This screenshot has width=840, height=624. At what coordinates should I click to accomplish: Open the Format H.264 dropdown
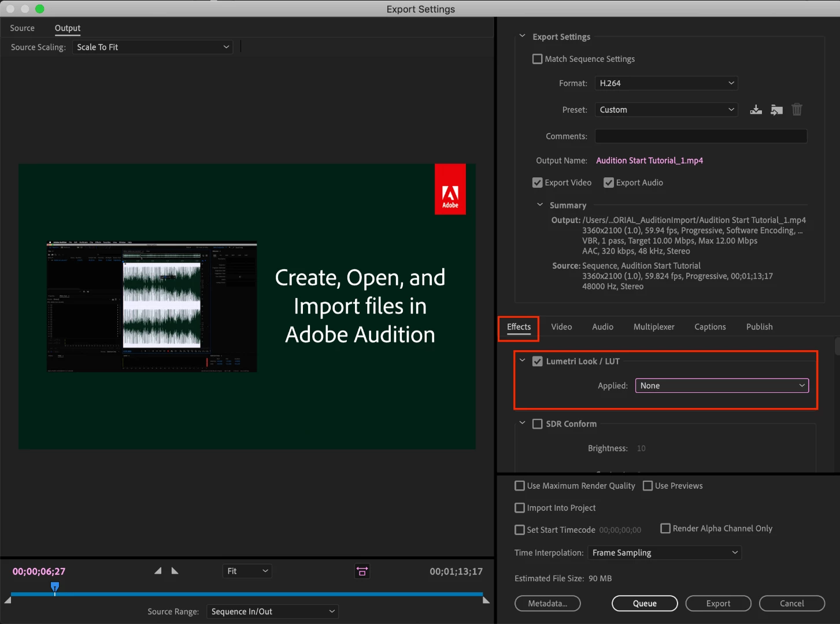pos(667,83)
